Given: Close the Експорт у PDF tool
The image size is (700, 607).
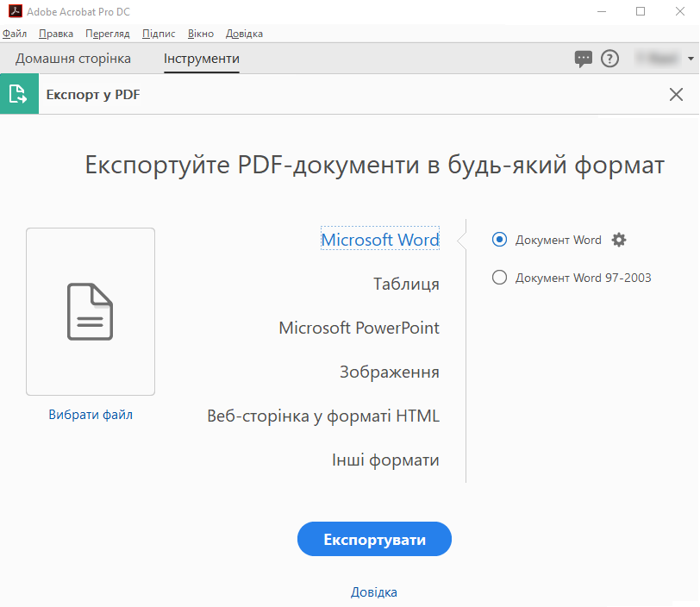Looking at the screenshot, I should point(676,95).
